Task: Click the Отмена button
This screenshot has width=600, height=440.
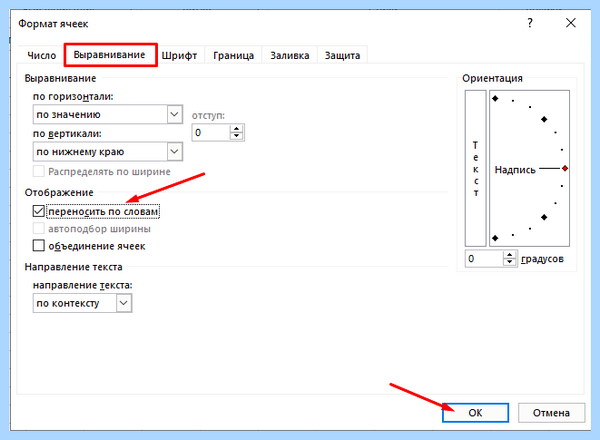Action: 551,412
